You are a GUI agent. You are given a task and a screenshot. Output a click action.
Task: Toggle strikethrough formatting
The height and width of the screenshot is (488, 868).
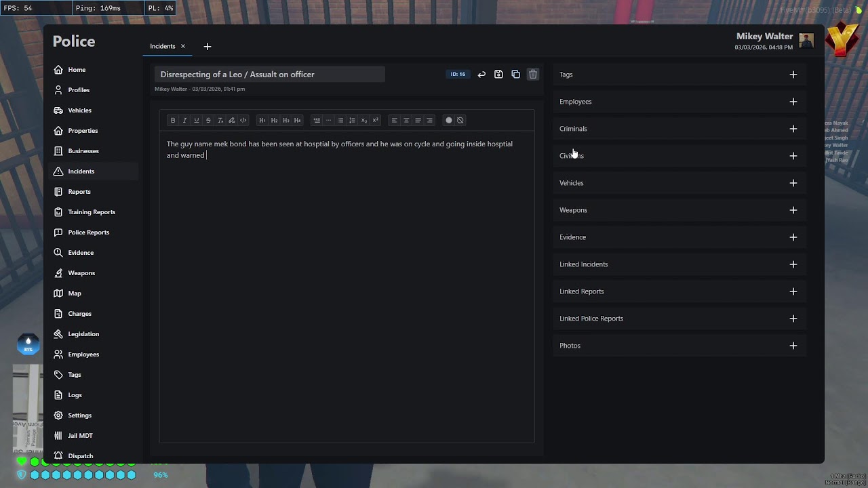(208, 120)
